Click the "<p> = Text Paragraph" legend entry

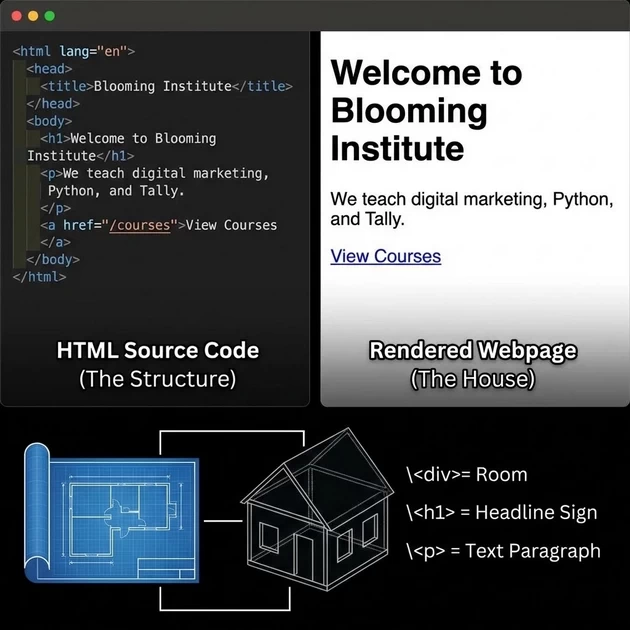[503, 551]
